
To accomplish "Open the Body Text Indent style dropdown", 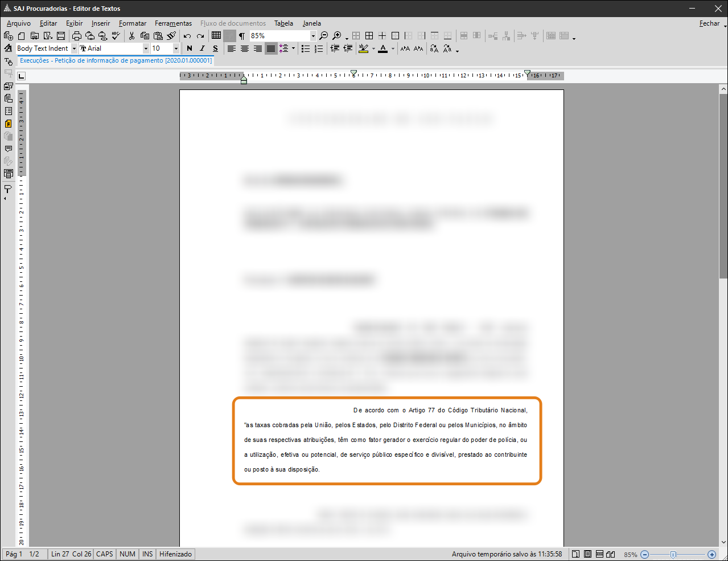I will click(74, 49).
